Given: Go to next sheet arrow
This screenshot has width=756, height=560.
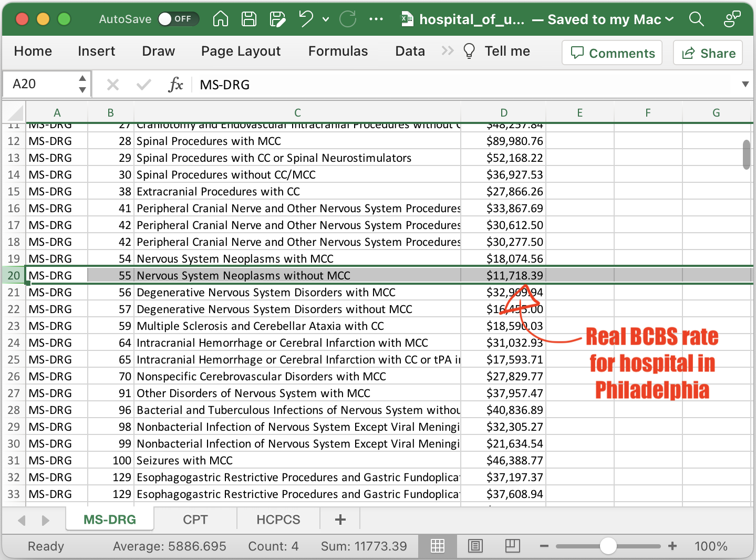Looking at the screenshot, I should (45, 520).
